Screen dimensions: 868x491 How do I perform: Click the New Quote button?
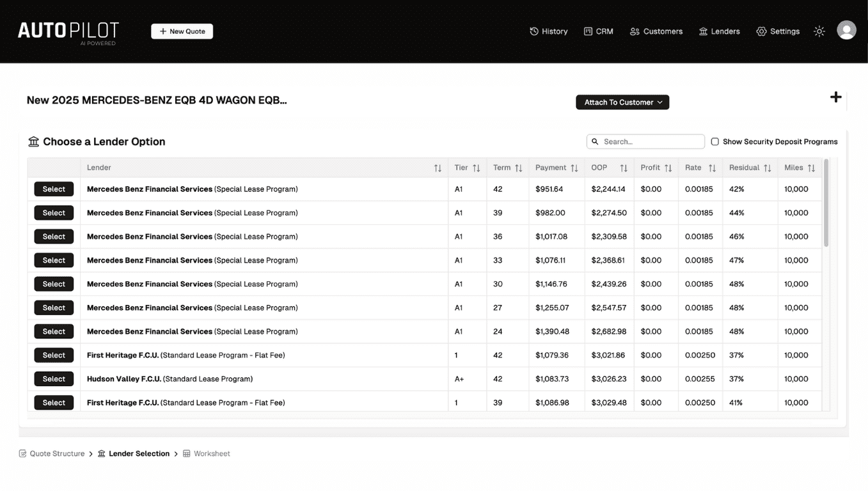[x=182, y=31]
